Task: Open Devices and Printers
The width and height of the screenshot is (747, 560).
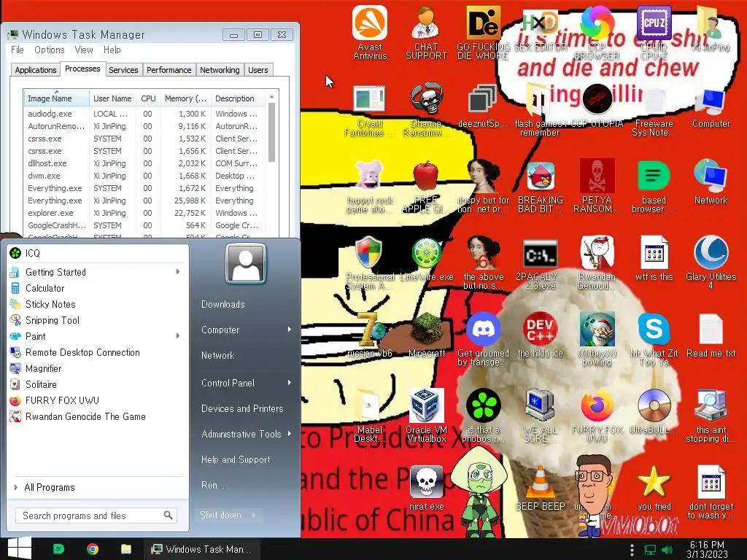Action: [x=242, y=408]
